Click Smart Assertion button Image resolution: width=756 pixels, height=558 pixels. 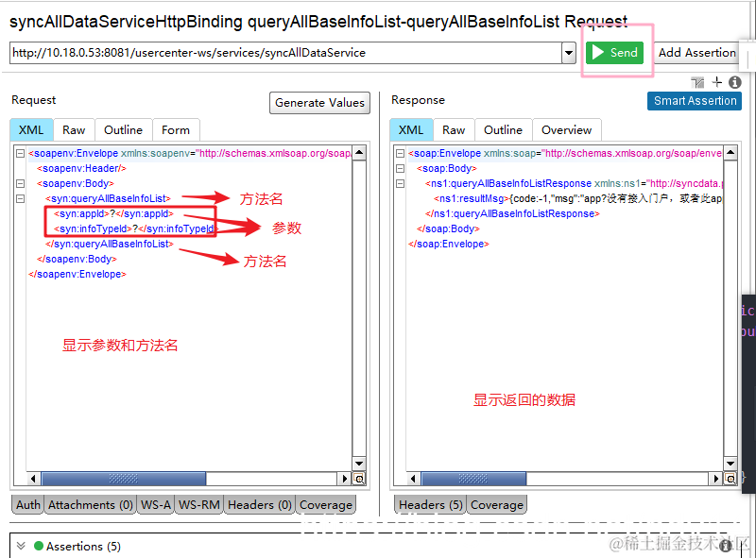[695, 101]
